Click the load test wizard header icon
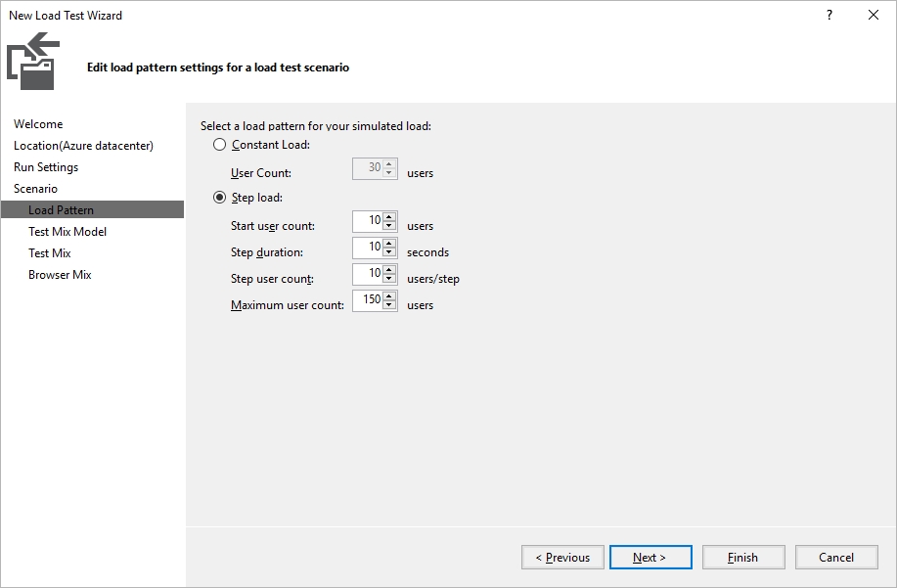Viewport: 897px width, 588px height. (33, 62)
